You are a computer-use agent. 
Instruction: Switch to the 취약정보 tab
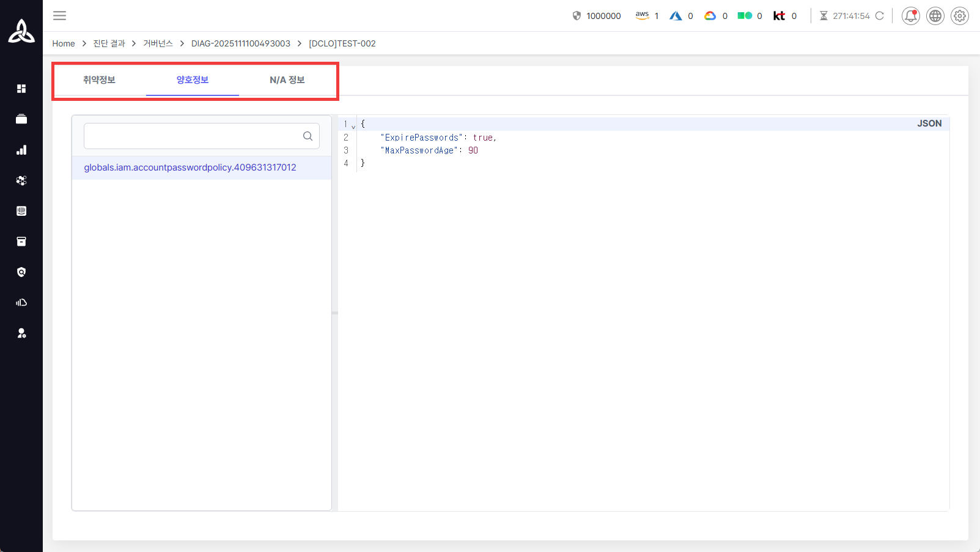(x=99, y=80)
